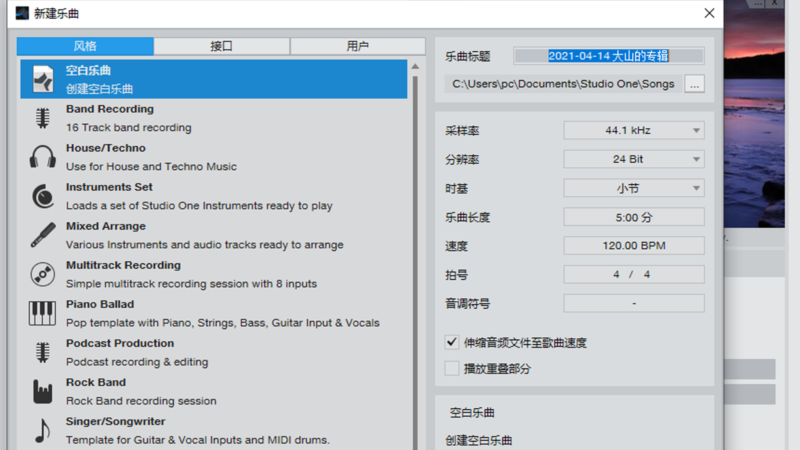The height and width of the screenshot is (450, 800).
Task: Disable 伸缩音频文件至歌曲速度 checkbox
Action: (453, 342)
